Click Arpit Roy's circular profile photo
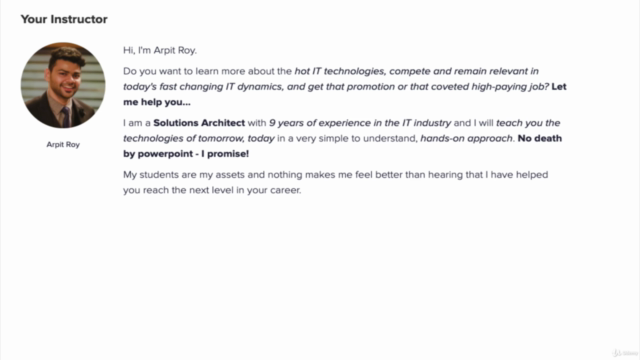 pyautogui.click(x=63, y=85)
